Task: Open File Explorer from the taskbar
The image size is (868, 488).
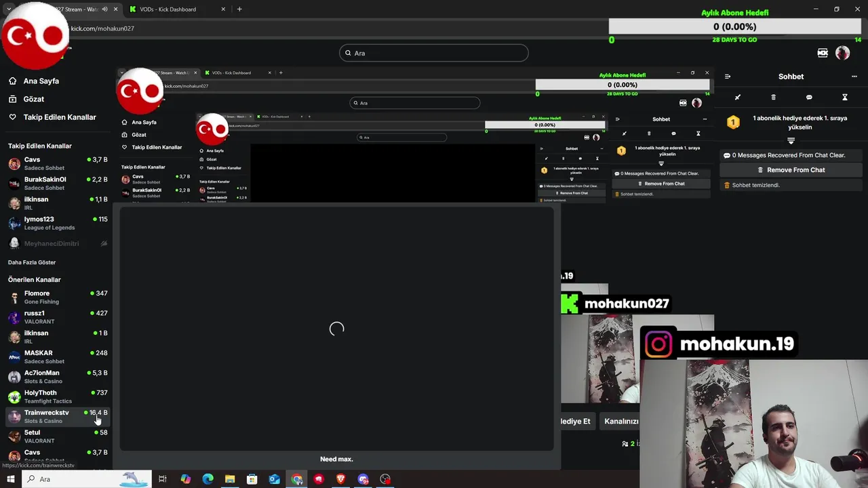Action: click(x=230, y=479)
